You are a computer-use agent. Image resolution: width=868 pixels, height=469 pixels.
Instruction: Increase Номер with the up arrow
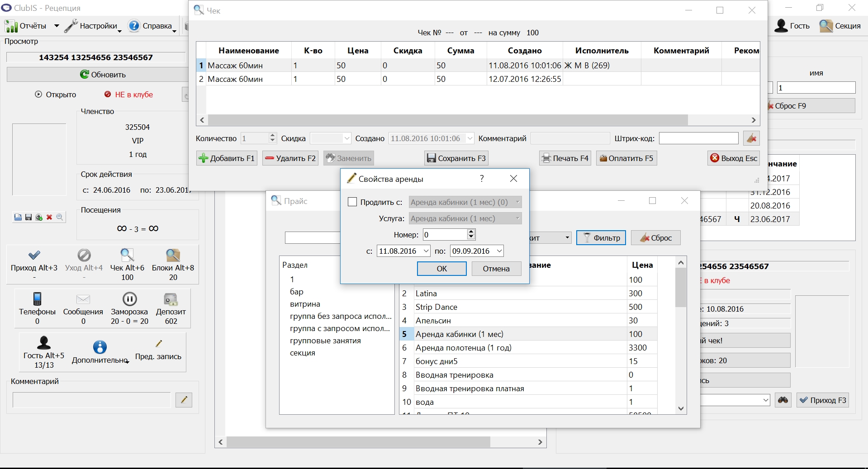point(471,232)
